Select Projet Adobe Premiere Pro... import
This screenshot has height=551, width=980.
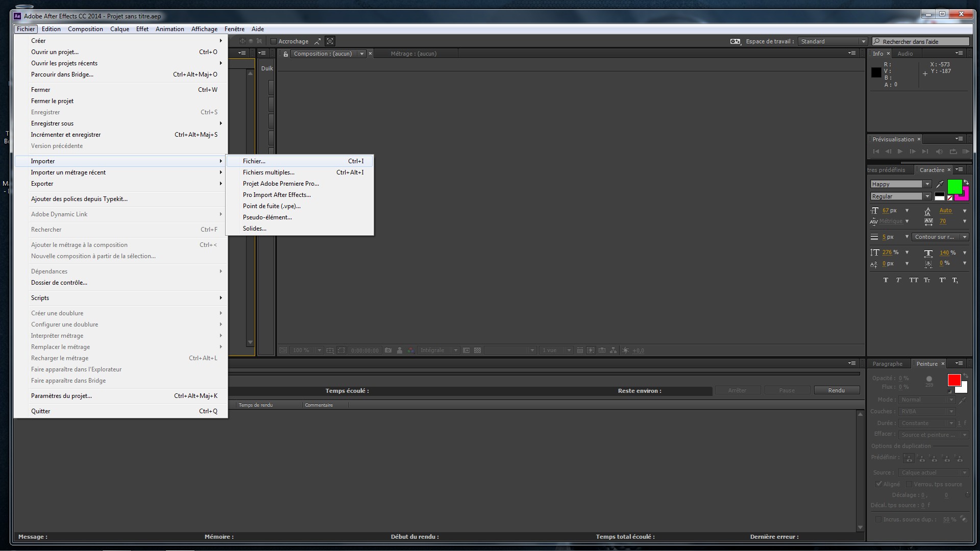tap(300, 184)
